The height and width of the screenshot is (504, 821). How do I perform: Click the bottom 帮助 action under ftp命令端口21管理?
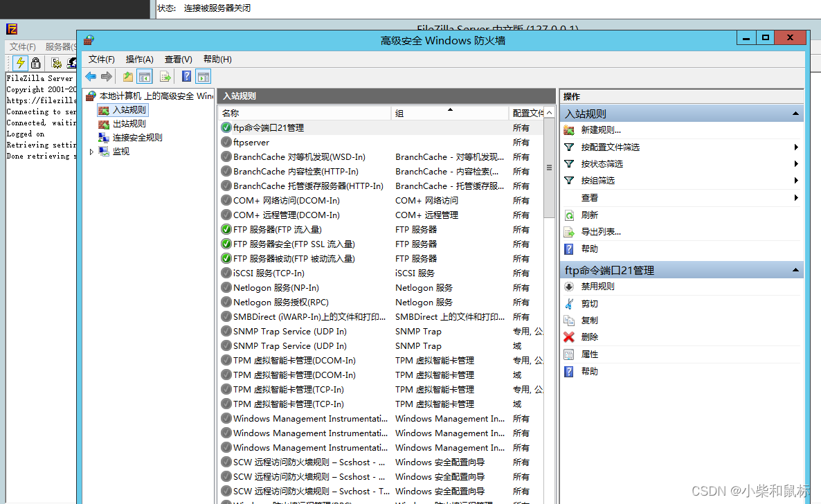click(590, 371)
